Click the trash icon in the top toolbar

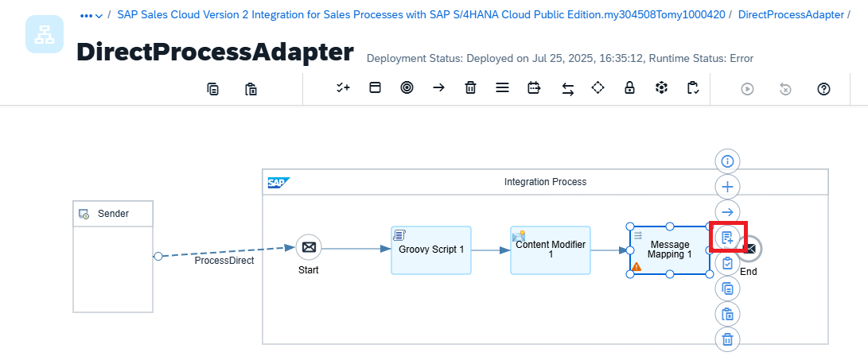click(470, 88)
